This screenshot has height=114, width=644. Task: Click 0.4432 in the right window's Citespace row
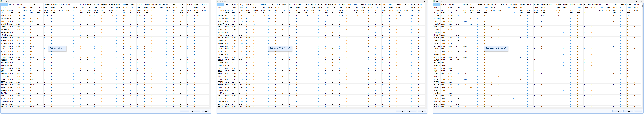pos(450,13)
